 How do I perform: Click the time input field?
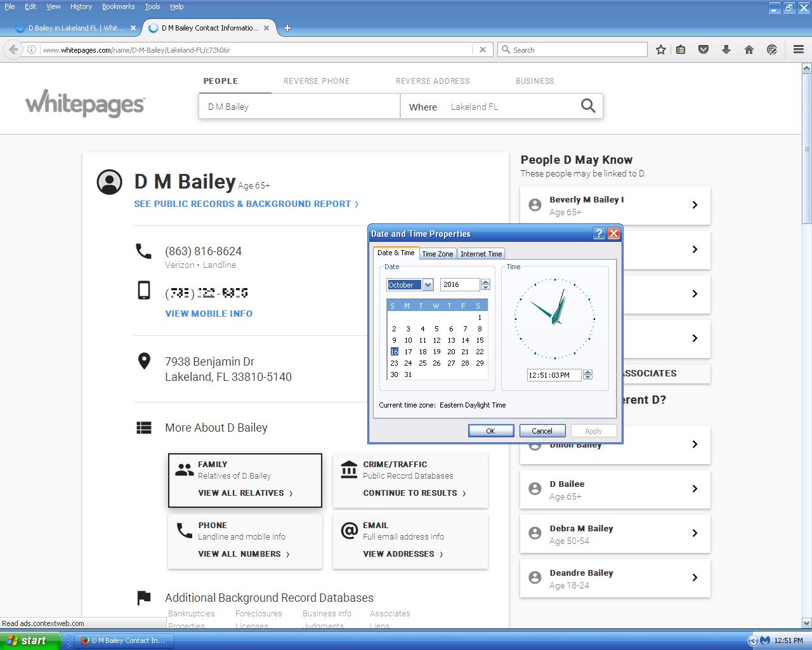[553, 375]
